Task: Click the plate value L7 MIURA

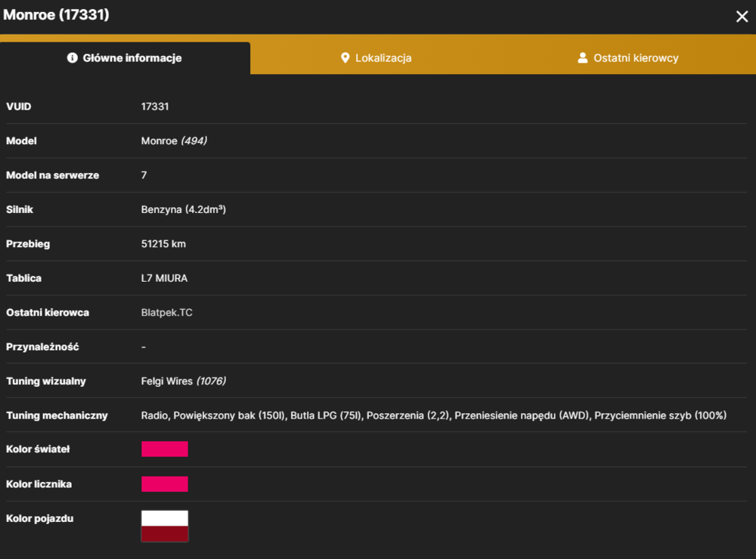Action: click(164, 278)
